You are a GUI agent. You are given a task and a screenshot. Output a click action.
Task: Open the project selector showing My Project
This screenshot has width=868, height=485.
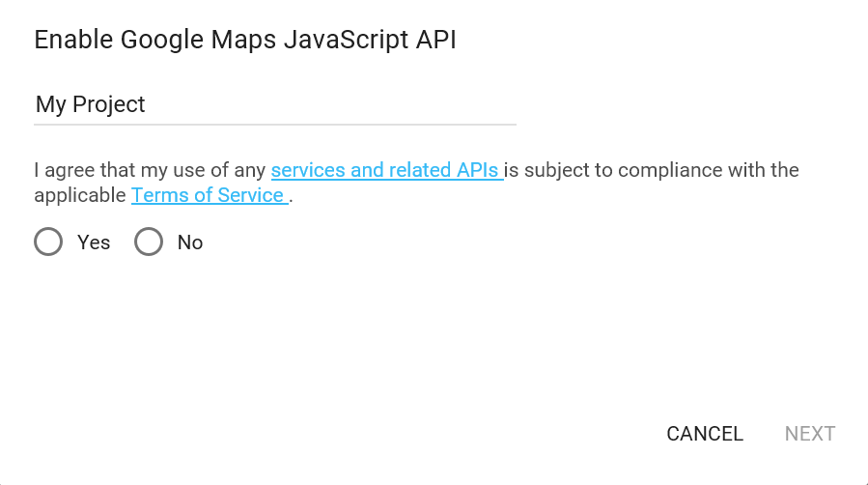click(x=275, y=104)
